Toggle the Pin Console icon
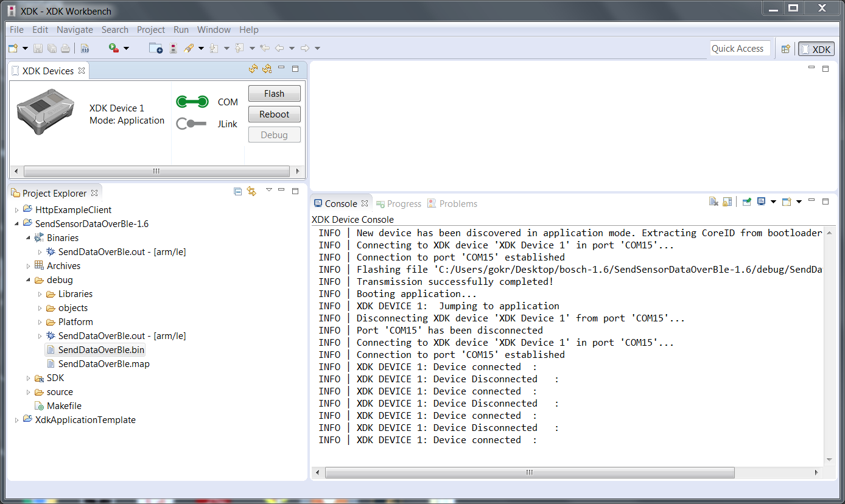This screenshot has height=504, width=845. [x=746, y=201]
